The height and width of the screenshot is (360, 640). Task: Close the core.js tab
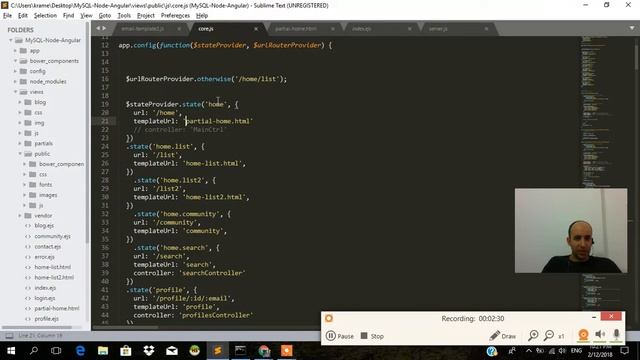click(x=256, y=29)
